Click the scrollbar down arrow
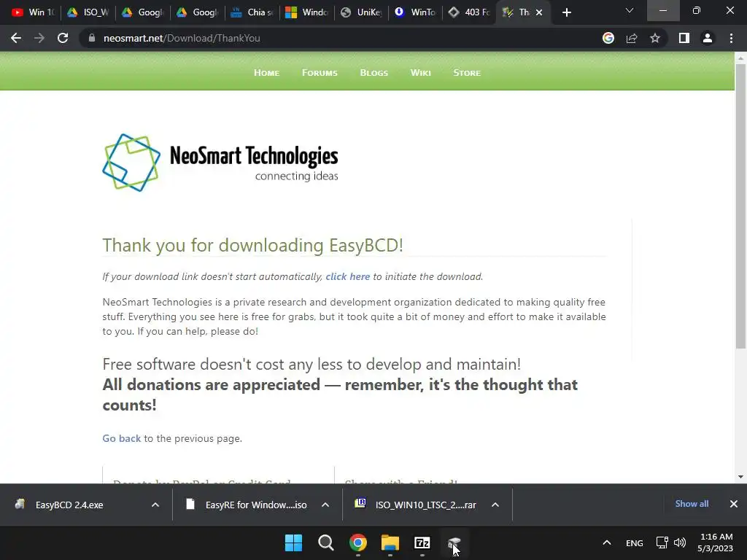Viewport: 747px width, 560px height. pos(740,477)
